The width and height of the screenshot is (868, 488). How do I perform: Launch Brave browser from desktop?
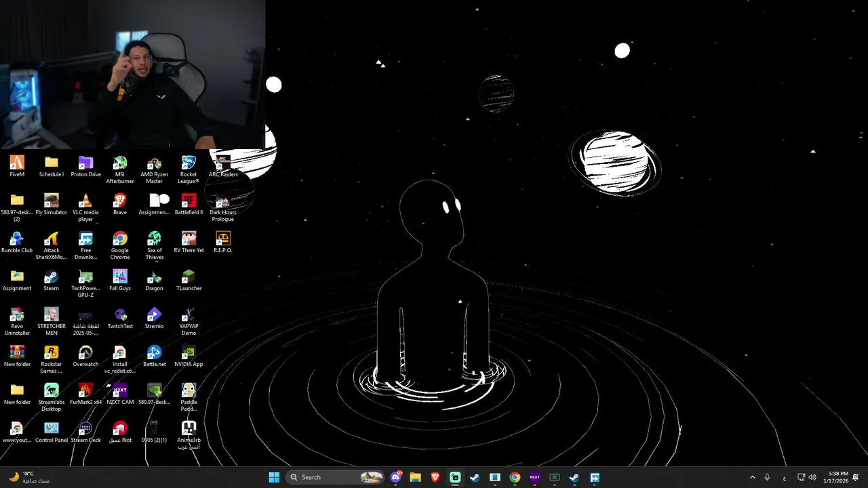click(120, 205)
